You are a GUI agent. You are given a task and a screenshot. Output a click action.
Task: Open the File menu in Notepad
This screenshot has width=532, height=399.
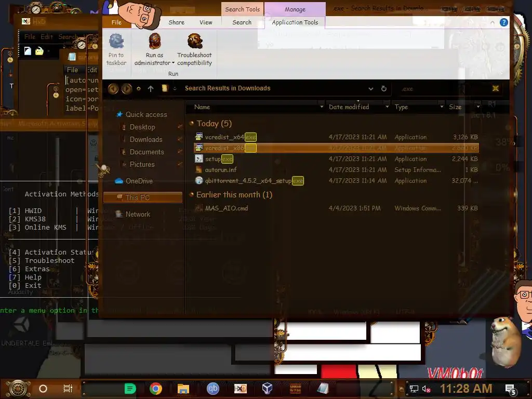[72, 70]
